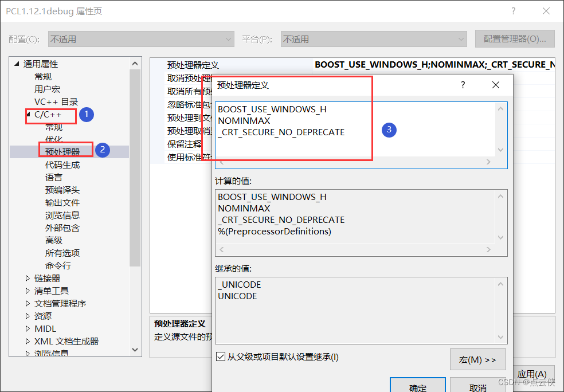This screenshot has width=564, height=392.
Task: Close the PCL1.12.1debug property page window
Action: coord(546,11)
